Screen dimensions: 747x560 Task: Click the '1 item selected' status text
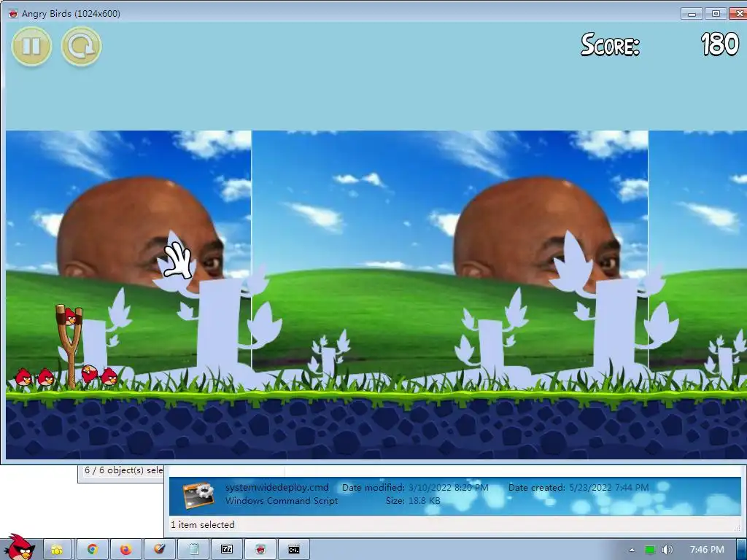tap(203, 525)
